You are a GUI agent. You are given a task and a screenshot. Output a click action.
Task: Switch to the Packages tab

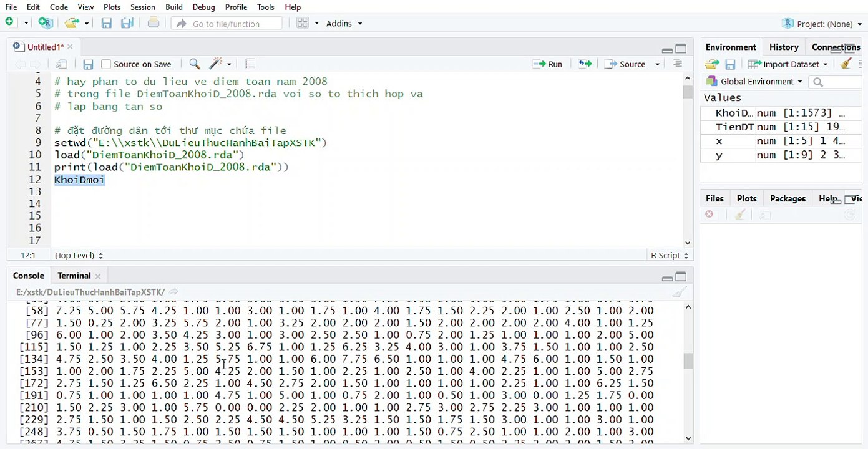click(x=788, y=198)
